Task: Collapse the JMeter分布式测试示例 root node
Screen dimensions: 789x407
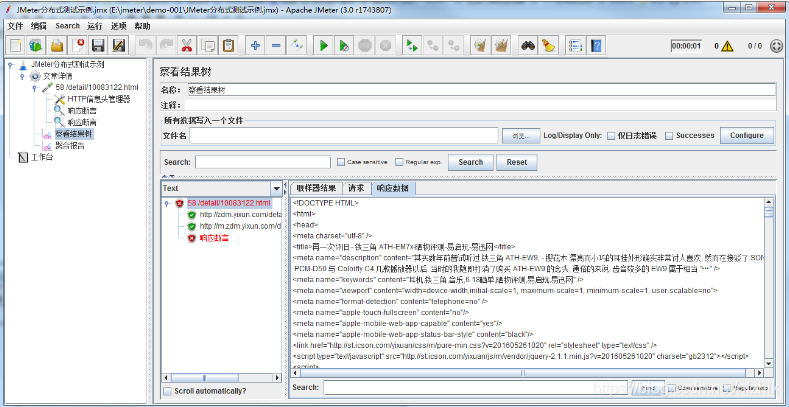Action: coord(11,64)
